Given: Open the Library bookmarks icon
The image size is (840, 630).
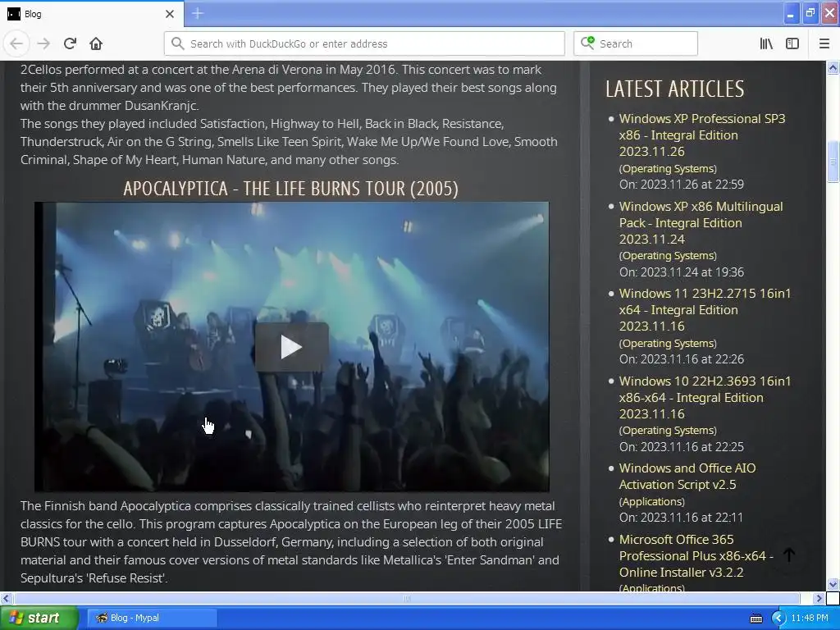Looking at the screenshot, I should pos(766,43).
